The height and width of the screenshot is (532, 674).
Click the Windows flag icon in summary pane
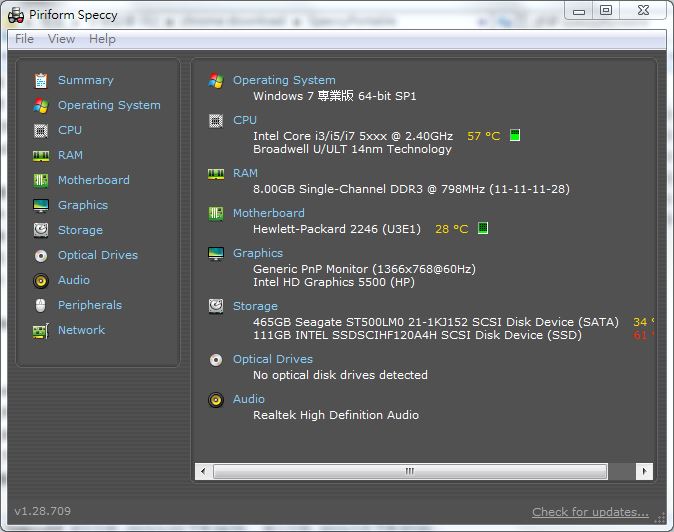[x=216, y=80]
